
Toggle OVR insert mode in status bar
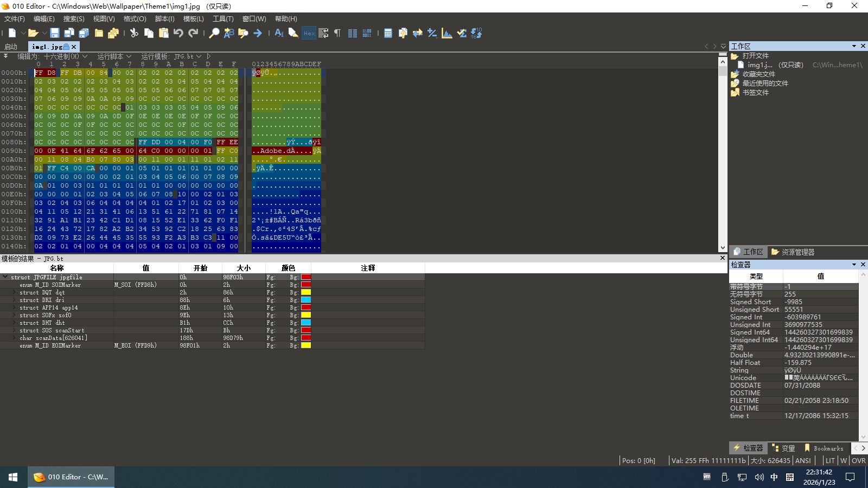pos(858,460)
